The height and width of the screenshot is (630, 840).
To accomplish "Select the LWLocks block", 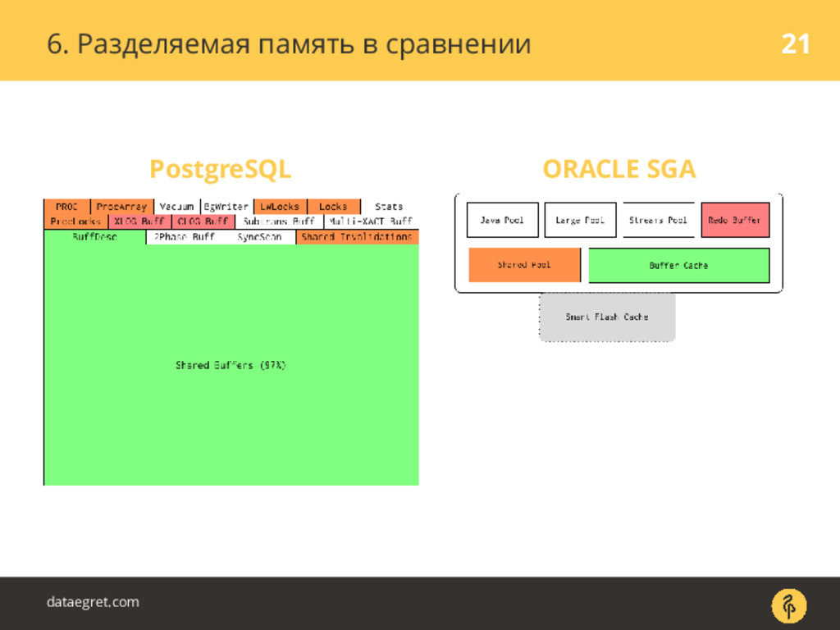I will (x=280, y=206).
